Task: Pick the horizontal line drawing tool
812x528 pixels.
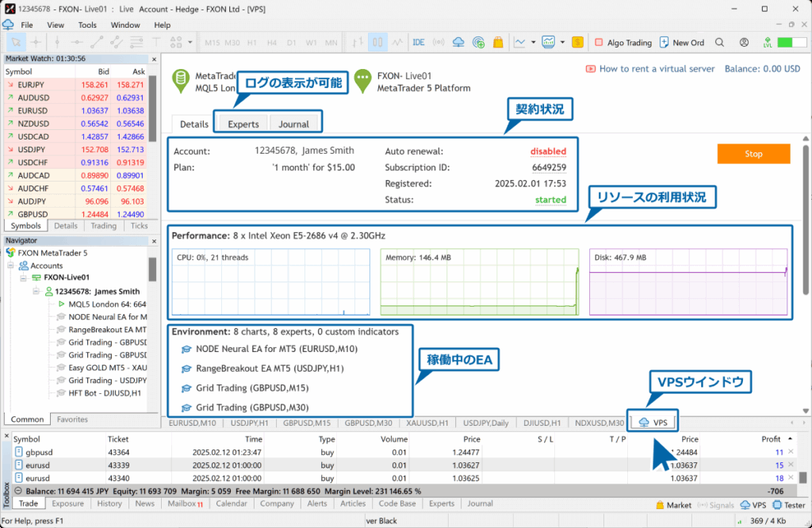Action: click(77, 43)
